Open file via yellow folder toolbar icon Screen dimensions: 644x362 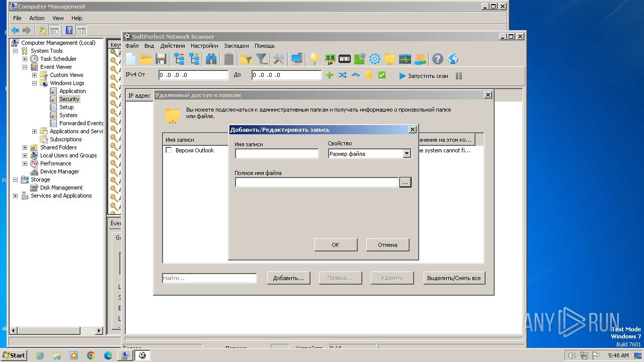(x=146, y=59)
